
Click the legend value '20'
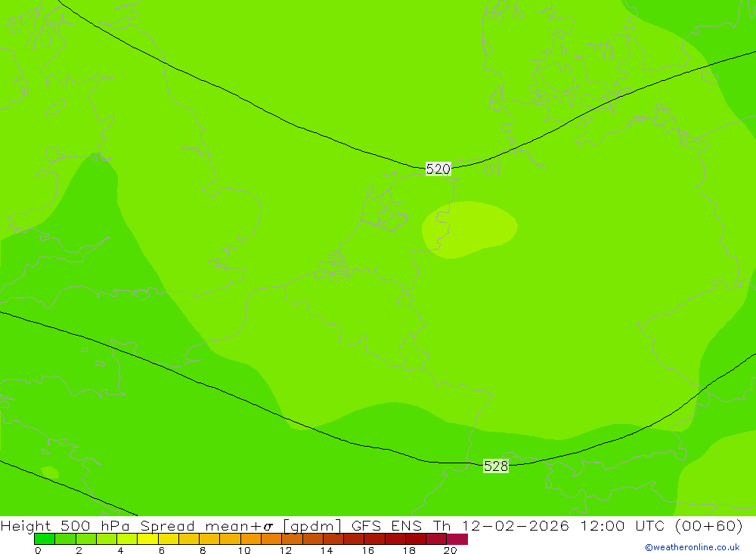(451, 550)
